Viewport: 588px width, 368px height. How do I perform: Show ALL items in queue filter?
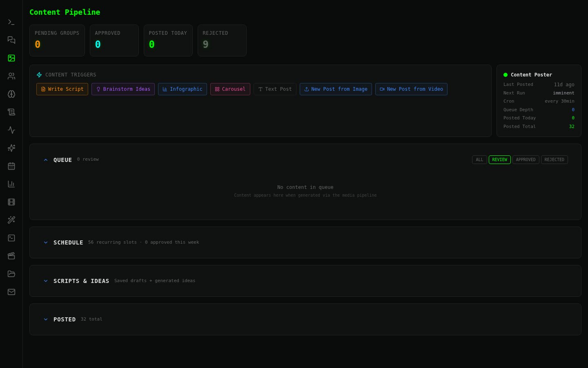pyautogui.click(x=479, y=160)
